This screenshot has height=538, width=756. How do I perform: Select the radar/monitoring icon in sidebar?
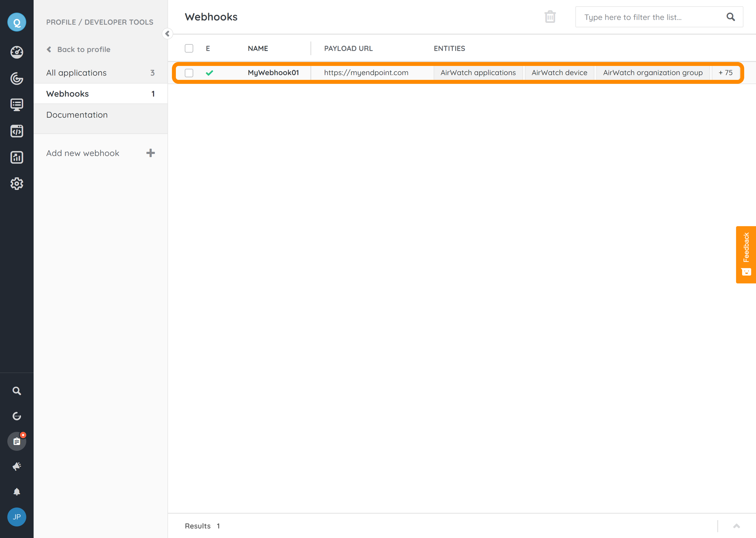[x=17, y=79]
